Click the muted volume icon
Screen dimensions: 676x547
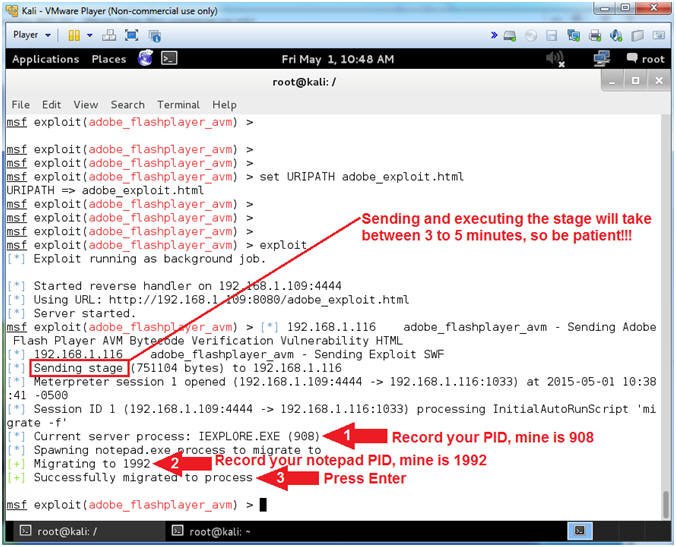tap(555, 59)
